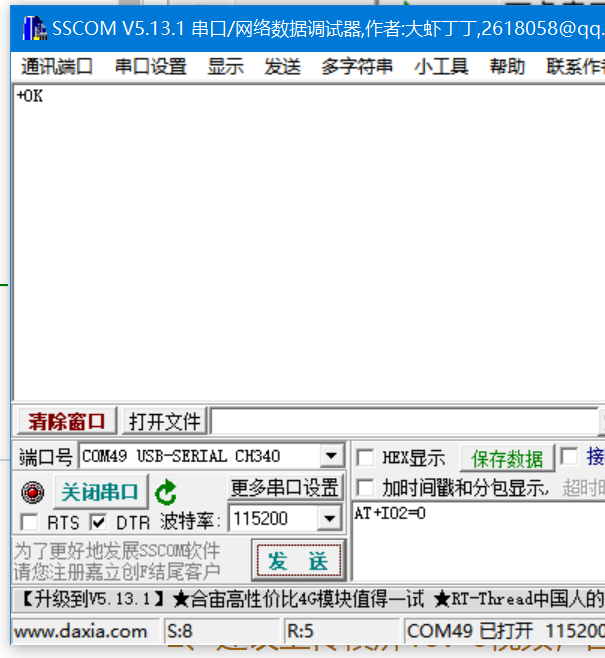Expand the 端口号 COM port dropdown
Screen dimensions: 605x658
point(332,457)
